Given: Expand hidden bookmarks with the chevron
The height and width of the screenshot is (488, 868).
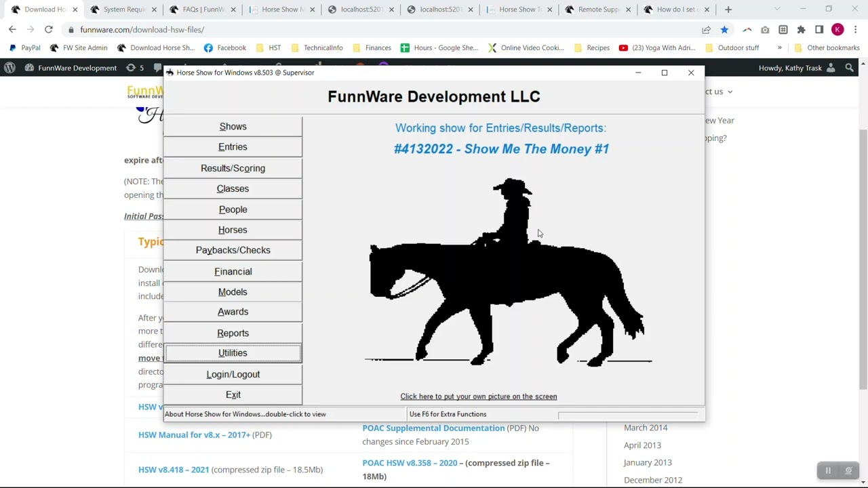Looking at the screenshot, I should pyautogui.click(x=779, y=48).
